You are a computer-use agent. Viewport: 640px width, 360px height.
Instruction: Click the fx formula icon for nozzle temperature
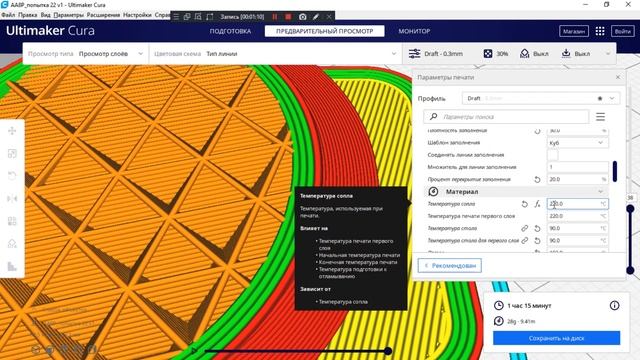[x=538, y=204]
